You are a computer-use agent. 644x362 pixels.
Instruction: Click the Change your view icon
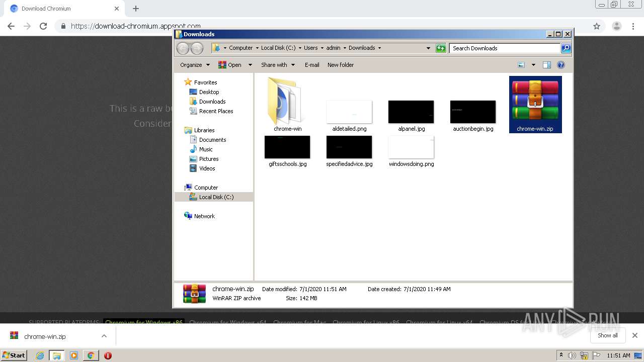pyautogui.click(x=521, y=65)
